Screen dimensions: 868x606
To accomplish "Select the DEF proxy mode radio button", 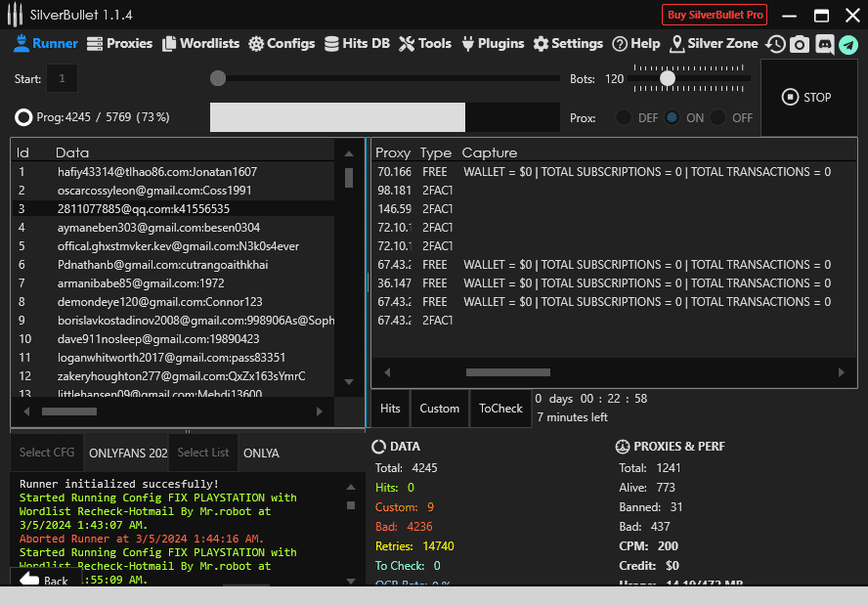I will click(623, 117).
